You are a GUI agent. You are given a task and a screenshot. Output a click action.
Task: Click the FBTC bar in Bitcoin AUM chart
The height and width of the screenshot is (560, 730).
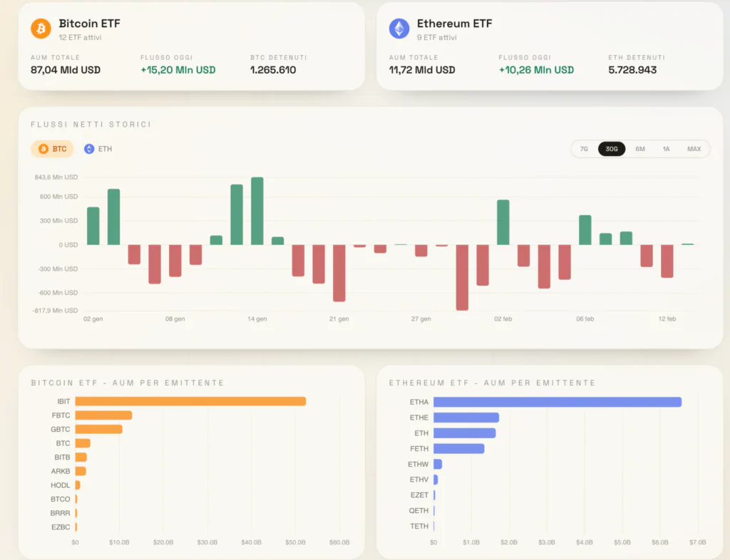pos(103,415)
